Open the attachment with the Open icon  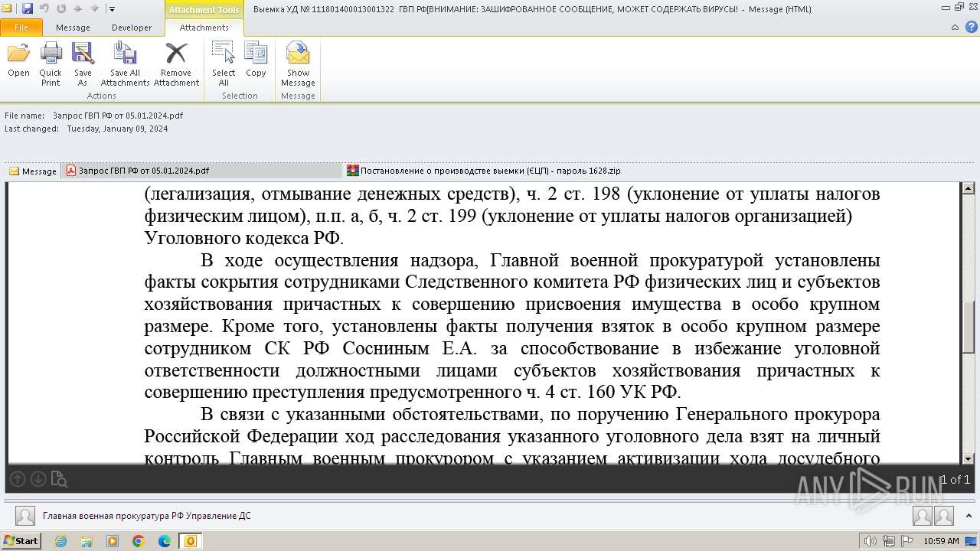[x=18, y=61]
